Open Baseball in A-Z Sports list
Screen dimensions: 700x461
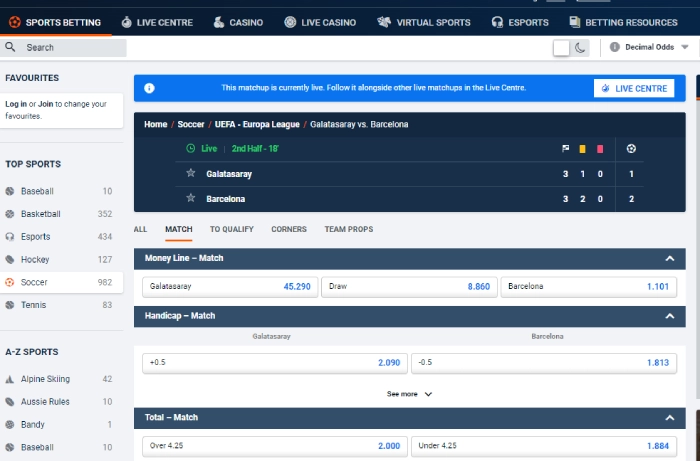coord(61,448)
